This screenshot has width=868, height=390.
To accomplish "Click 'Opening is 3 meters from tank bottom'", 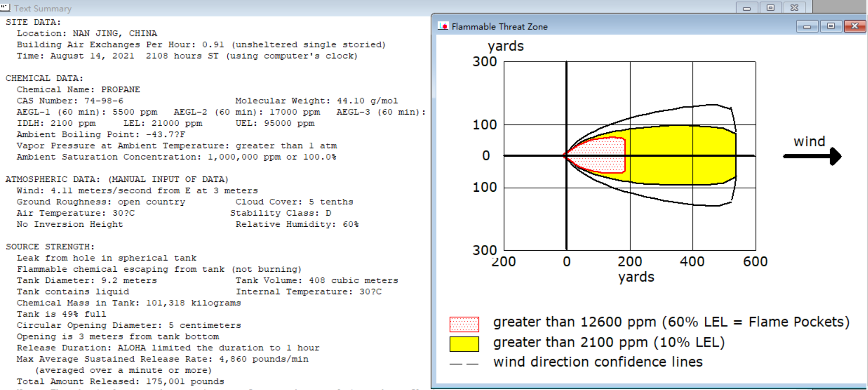I will (x=118, y=336).
